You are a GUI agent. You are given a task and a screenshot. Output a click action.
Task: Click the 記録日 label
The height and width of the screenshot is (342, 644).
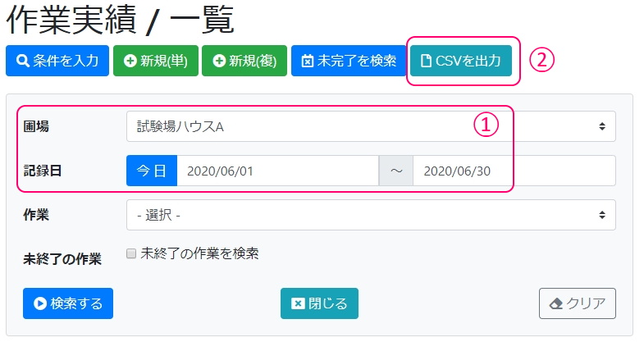(43, 171)
